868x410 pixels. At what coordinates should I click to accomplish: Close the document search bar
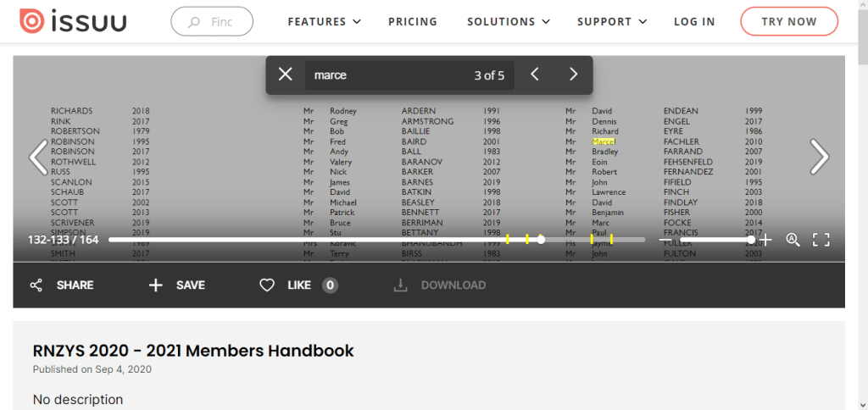click(x=286, y=75)
